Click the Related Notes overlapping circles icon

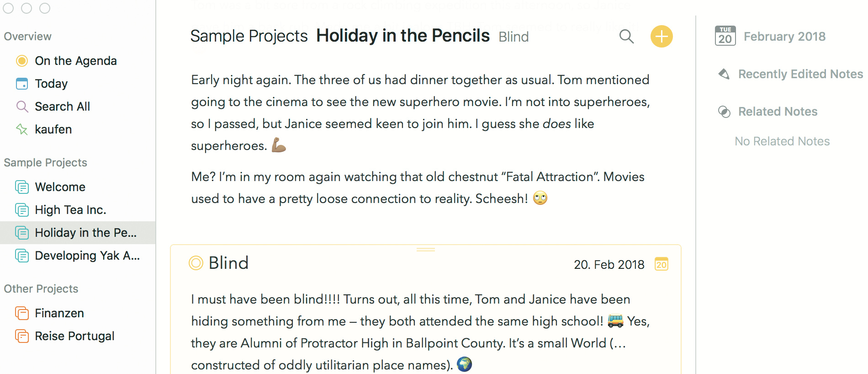click(x=724, y=112)
